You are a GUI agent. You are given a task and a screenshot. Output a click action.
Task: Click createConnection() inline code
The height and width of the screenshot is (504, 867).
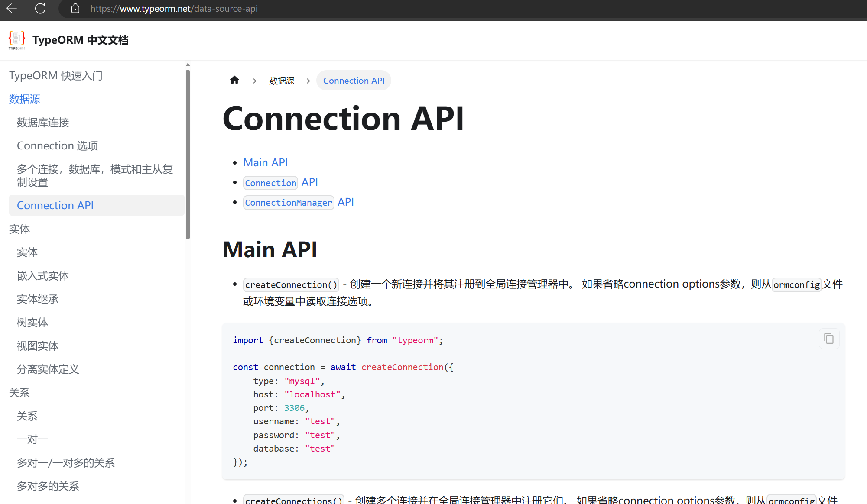pos(291,284)
